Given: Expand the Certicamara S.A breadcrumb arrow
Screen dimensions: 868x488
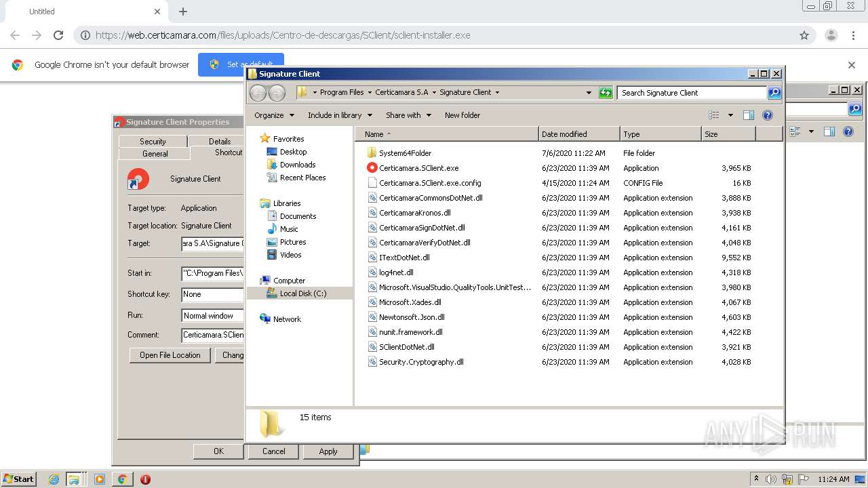Looking at the screenshot, I should click(434, 92).
